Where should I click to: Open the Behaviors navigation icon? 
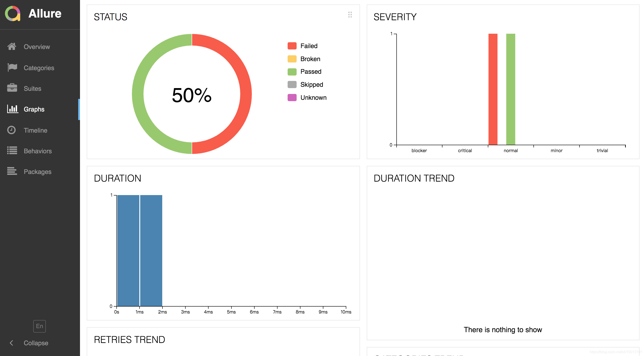click(12, 150)
